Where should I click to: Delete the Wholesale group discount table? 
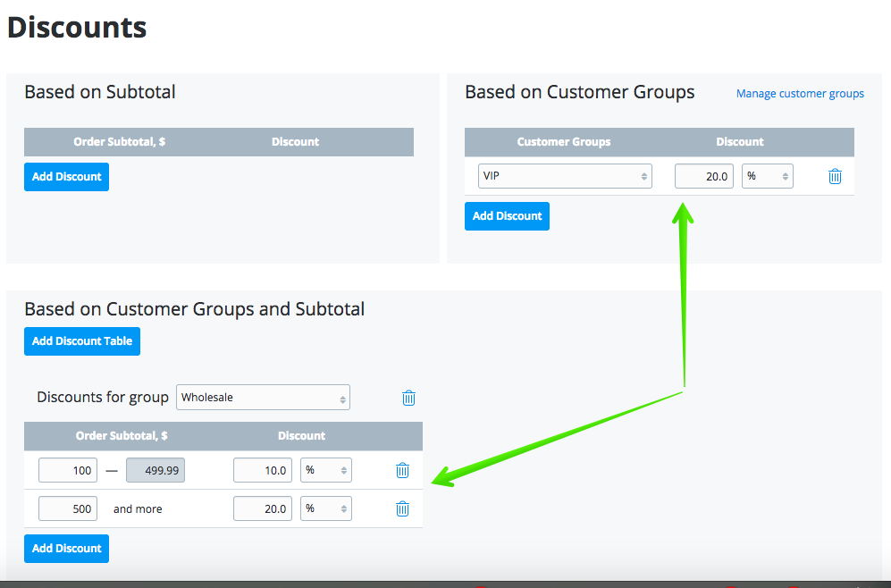pos(408,398)
